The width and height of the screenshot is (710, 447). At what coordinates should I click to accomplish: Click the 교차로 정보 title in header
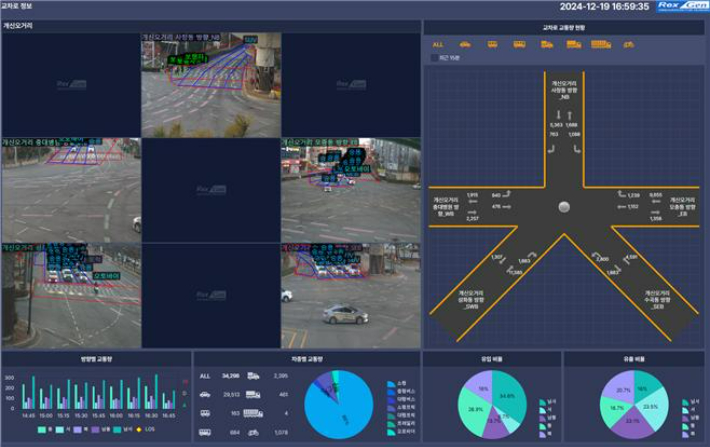click(16, 6)
